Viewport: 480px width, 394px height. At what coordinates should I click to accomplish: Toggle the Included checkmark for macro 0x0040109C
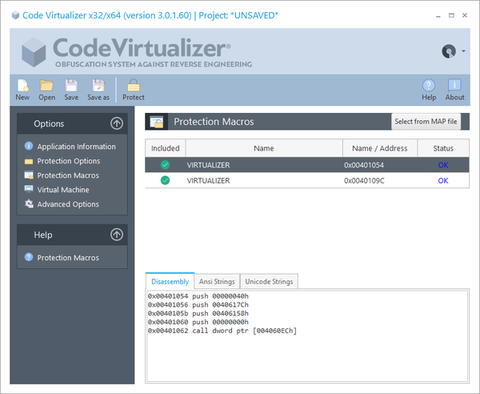(x=165, y=180)
